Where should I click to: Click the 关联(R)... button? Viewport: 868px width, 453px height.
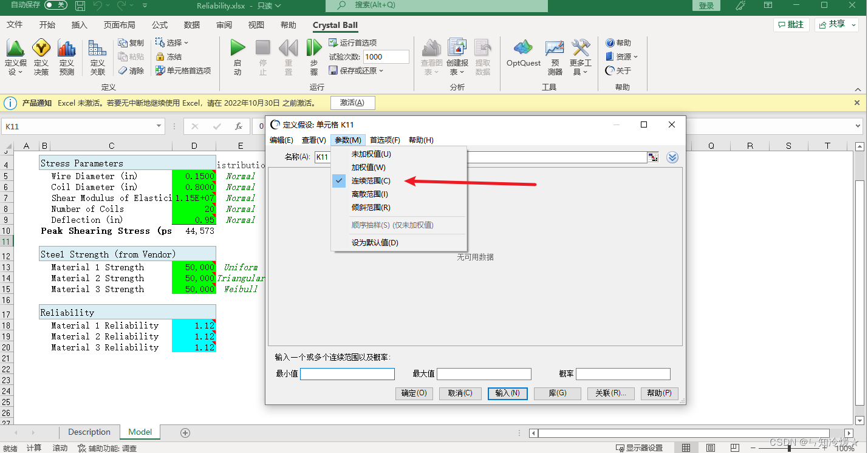(x=611, y=393)
